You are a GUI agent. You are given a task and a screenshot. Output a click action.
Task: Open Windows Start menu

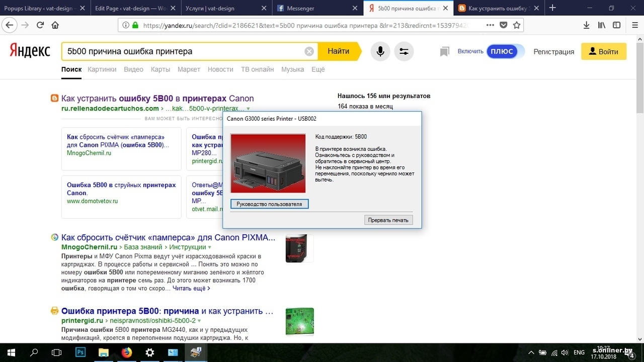[x=11, y=352]
